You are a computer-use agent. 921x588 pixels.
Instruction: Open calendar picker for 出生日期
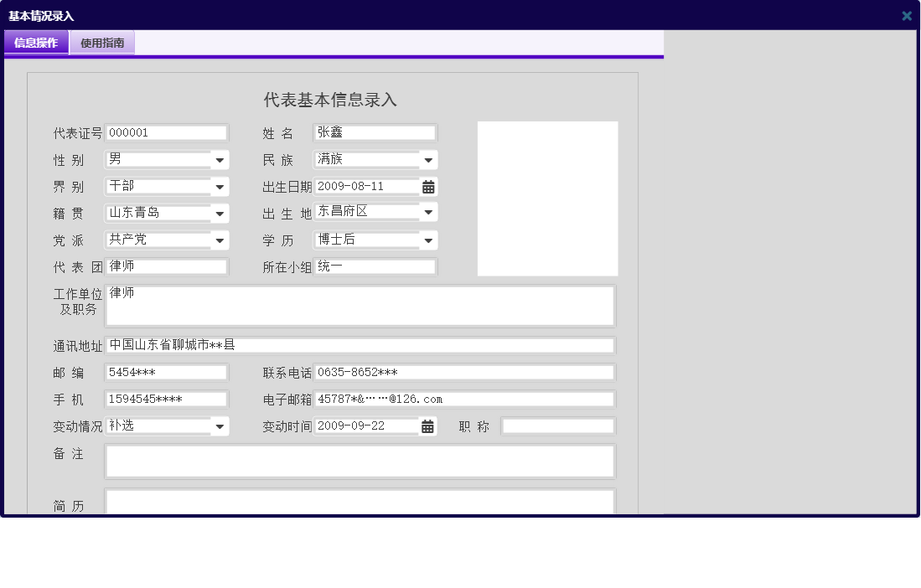pyautogui.click(x=428, y=187)
